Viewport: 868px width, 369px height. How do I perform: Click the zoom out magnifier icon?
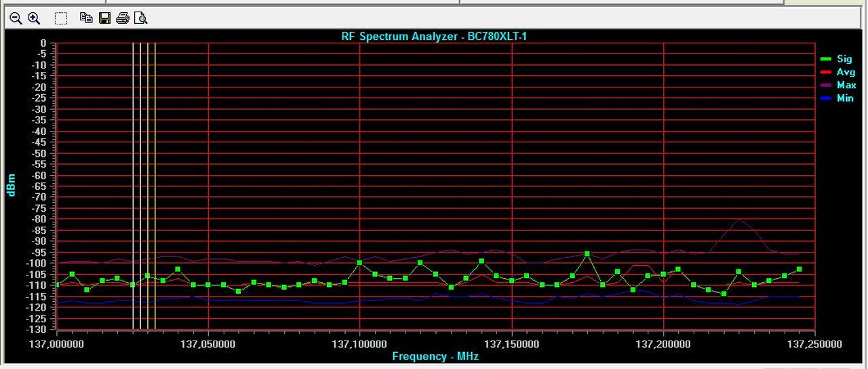[x=16, y=18]
